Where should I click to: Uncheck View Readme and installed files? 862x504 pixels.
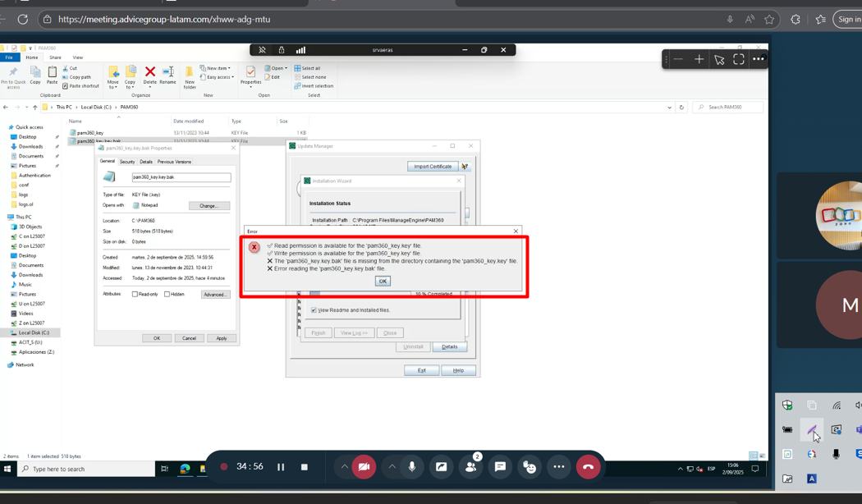314,310
